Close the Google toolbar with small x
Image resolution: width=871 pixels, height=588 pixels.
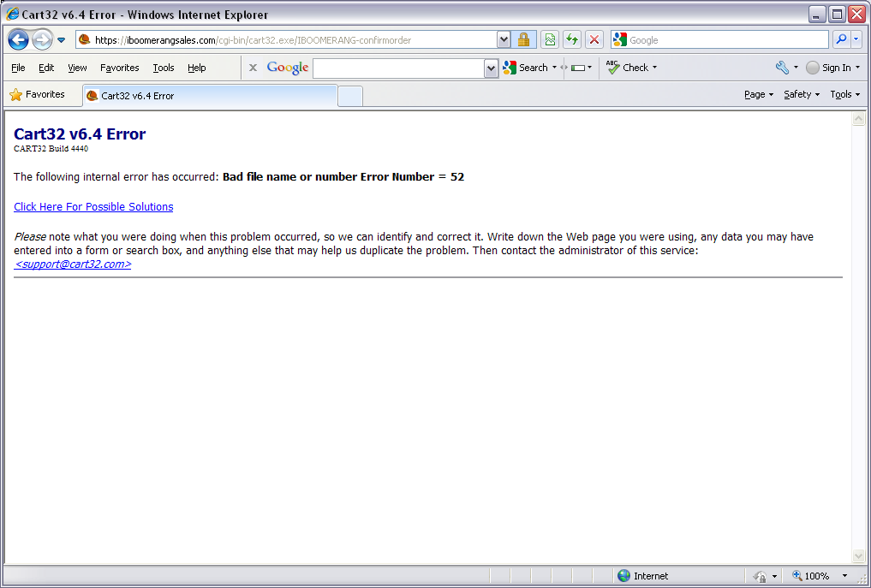(253, 68)
